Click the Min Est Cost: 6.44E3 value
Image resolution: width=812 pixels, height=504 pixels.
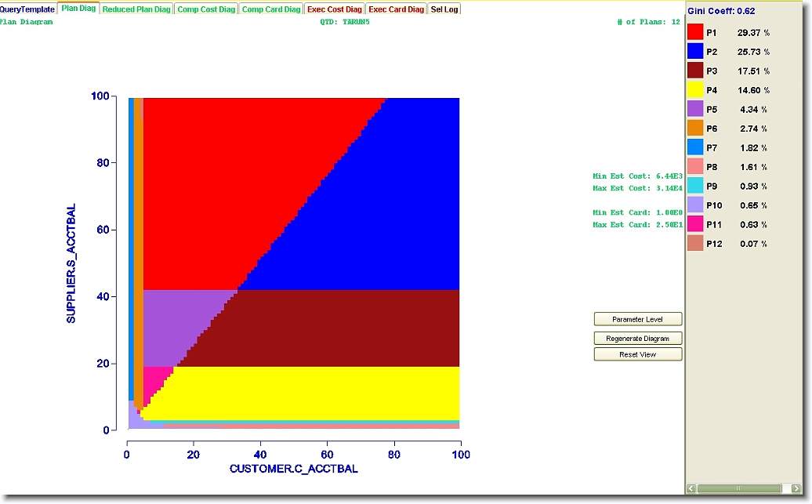(637, 176)
